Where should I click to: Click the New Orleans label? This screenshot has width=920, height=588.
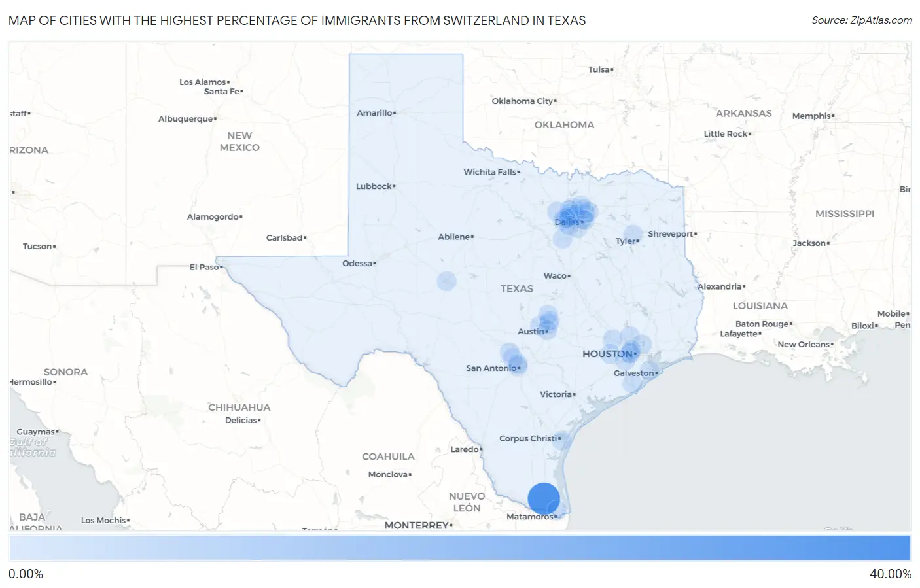804,345
